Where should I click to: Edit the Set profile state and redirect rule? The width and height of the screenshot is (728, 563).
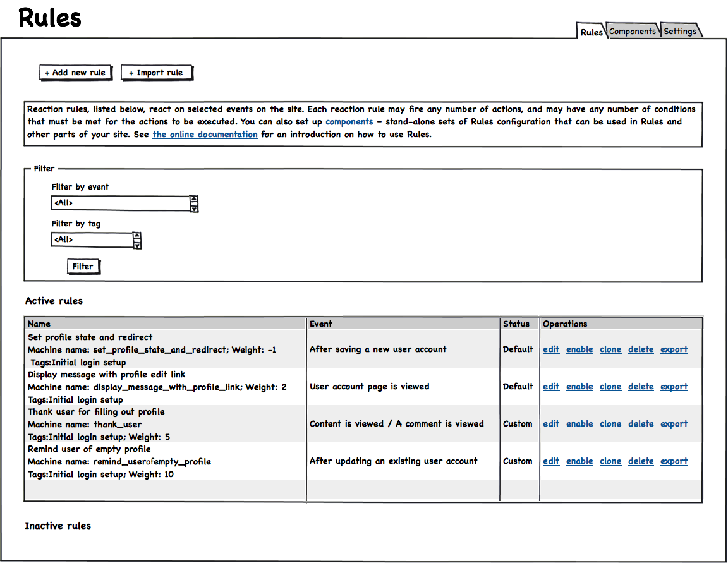click(x=551, y=349)
